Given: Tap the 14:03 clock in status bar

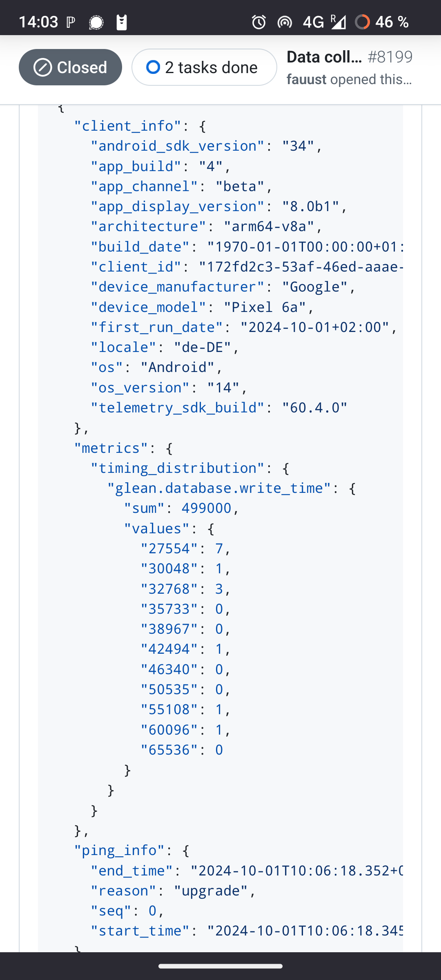Looking at the screenshot, I should point(38,22).
